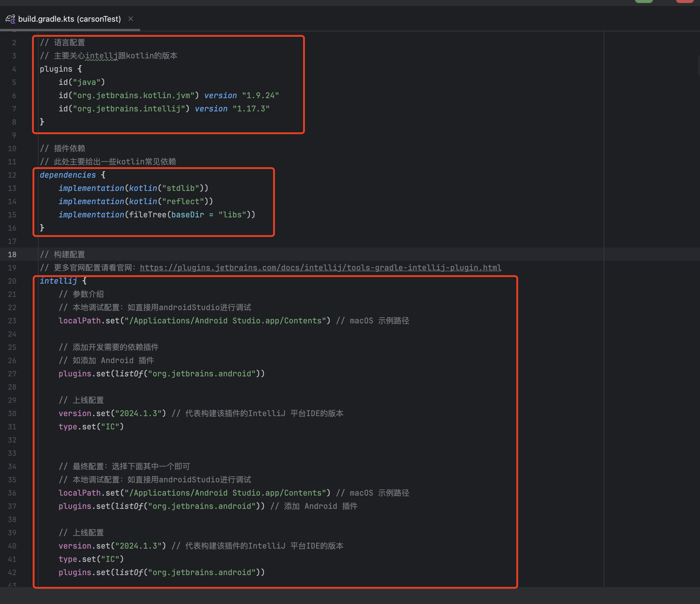Click the red button at top right

point(684,1)
